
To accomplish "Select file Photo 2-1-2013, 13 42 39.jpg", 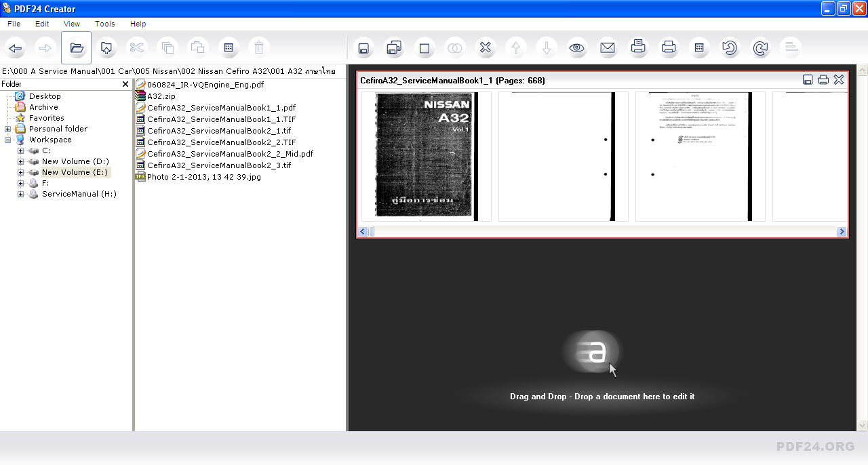I will tap(203, 177).
